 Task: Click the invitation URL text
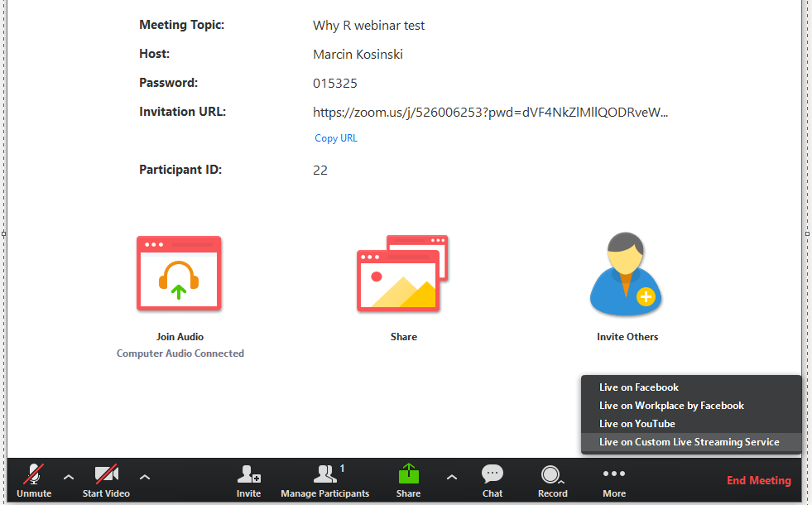point(490,113)
